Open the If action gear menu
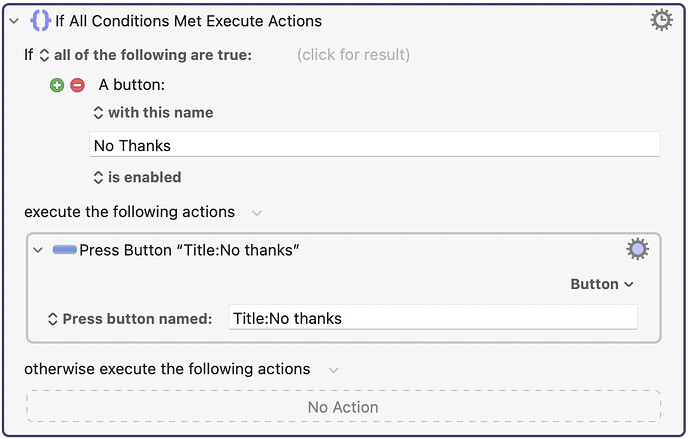The width and height of the screenshot is (690, 439). 661,20
